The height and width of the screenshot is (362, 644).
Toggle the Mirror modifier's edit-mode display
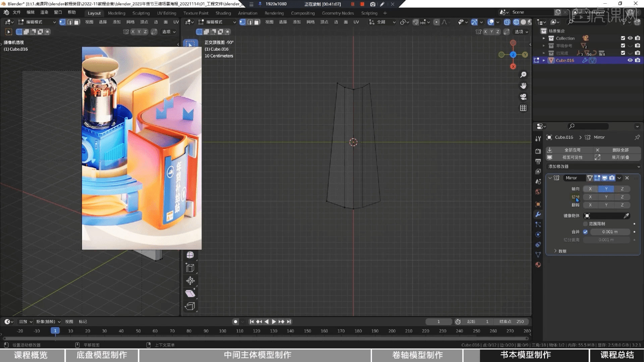point(597,178)
